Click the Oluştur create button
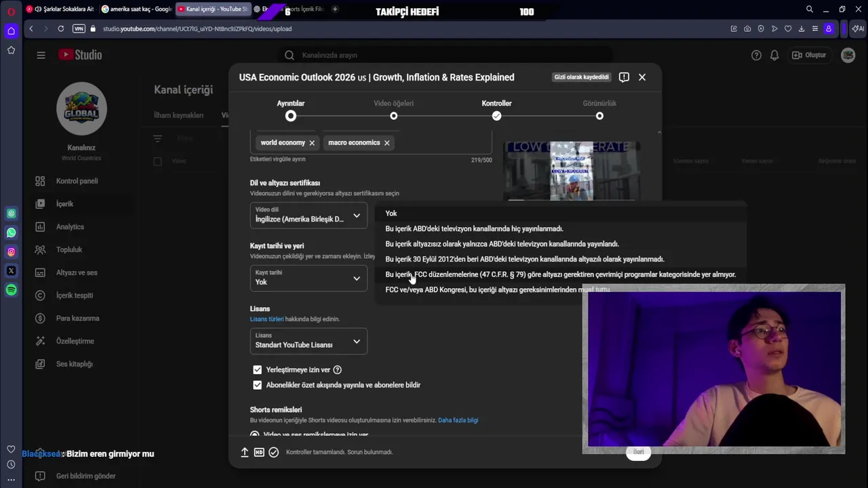 (809, 55)
